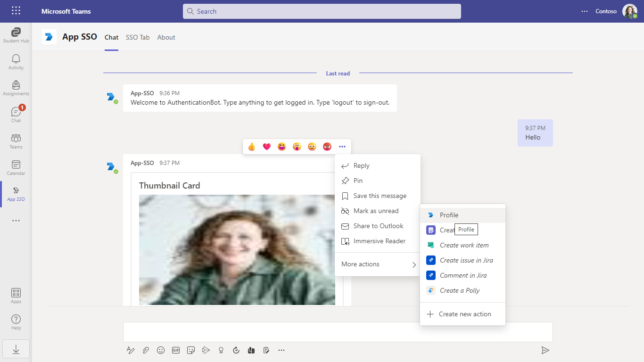Click the App-SSO bot avatar on welcome message

[x=111, y=97]
